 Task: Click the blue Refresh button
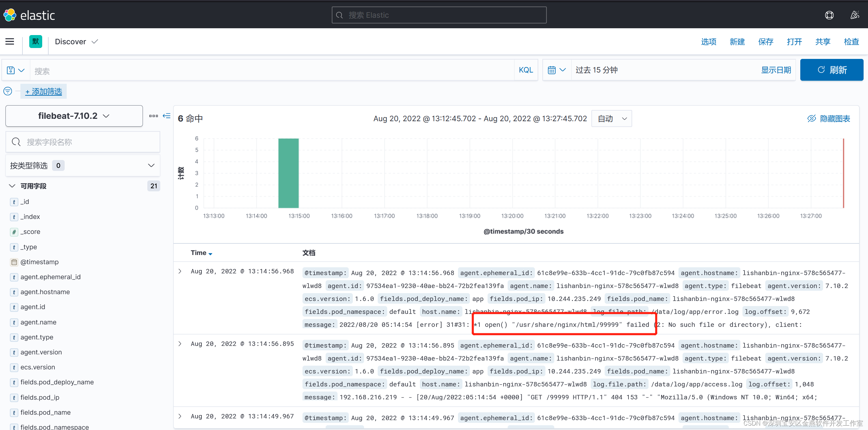(831, 70)
